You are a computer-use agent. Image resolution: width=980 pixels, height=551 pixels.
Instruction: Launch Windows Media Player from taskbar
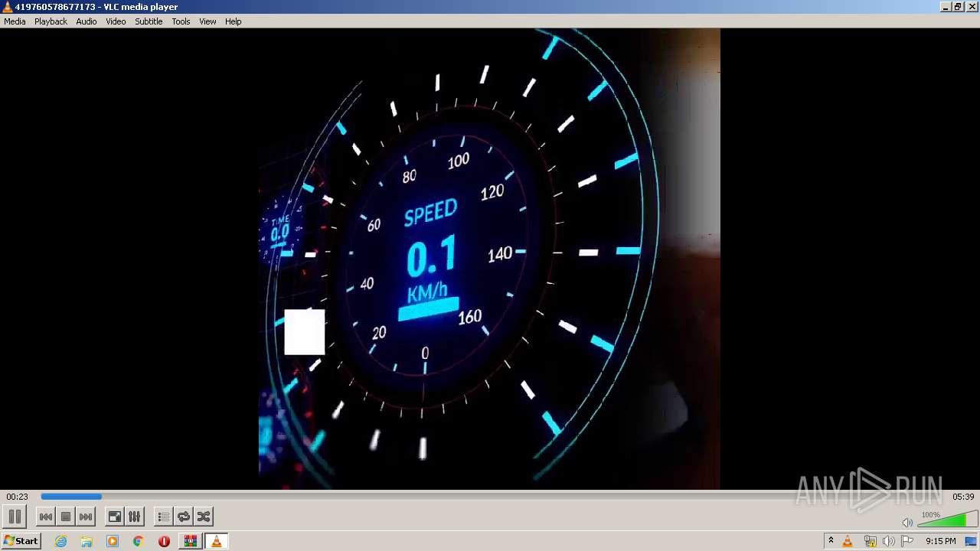pos(113,541)
